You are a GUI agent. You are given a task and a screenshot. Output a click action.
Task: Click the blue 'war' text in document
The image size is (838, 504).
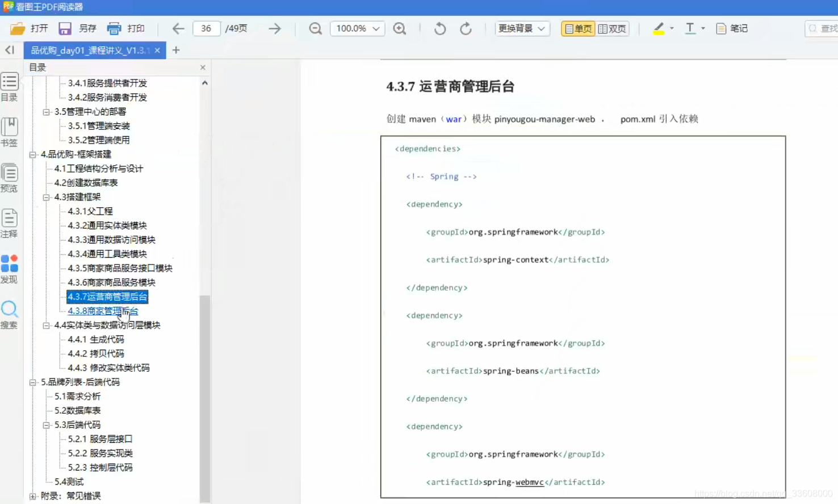(x=454, y=119)
